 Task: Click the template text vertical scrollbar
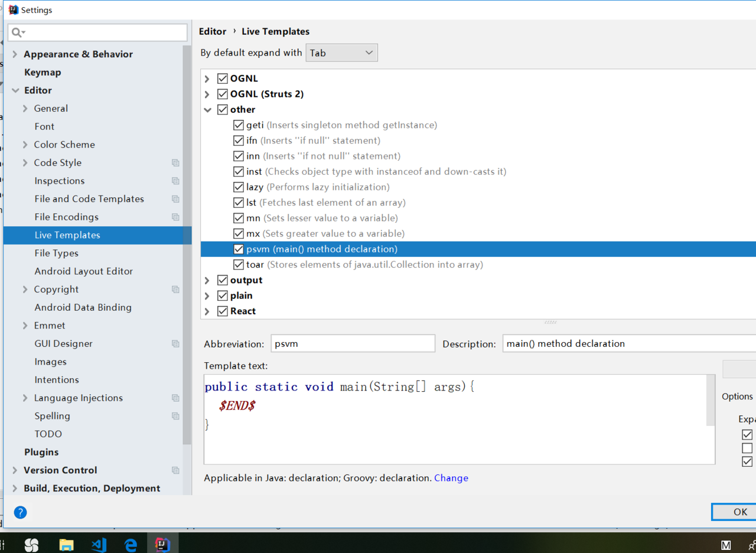click(x=711, y=400)
